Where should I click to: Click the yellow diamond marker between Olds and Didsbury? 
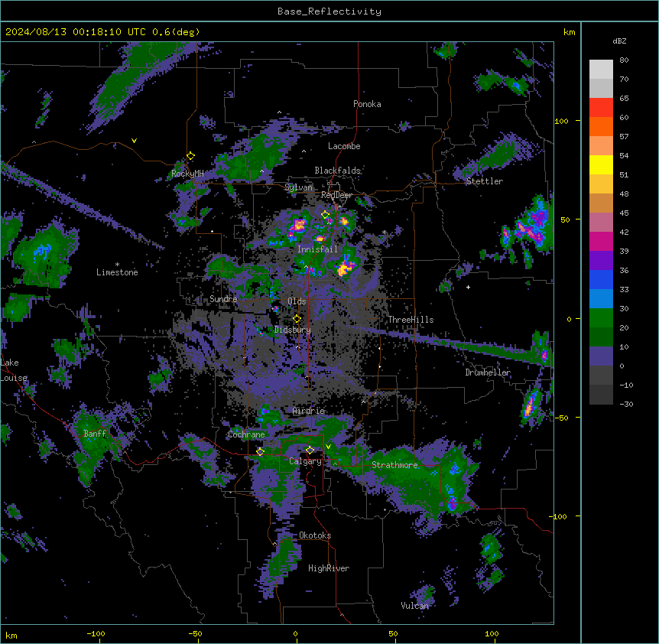297,319
